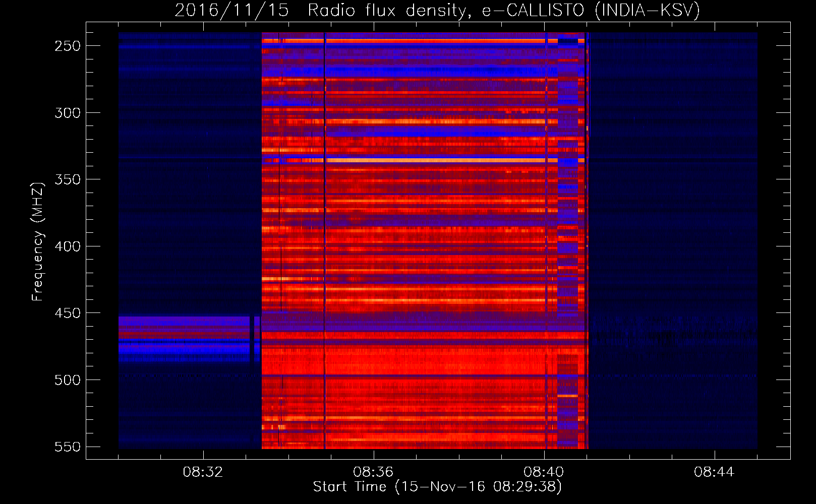Click the 08:36 time tick label
This screenshot has width=816, height=504.
(x=373, y=472)
